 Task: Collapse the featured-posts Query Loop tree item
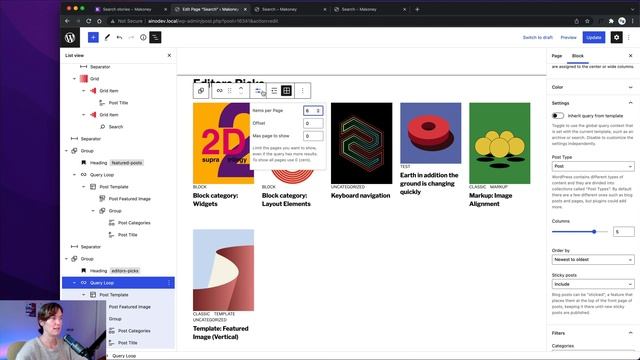click(x=74, y=175)
